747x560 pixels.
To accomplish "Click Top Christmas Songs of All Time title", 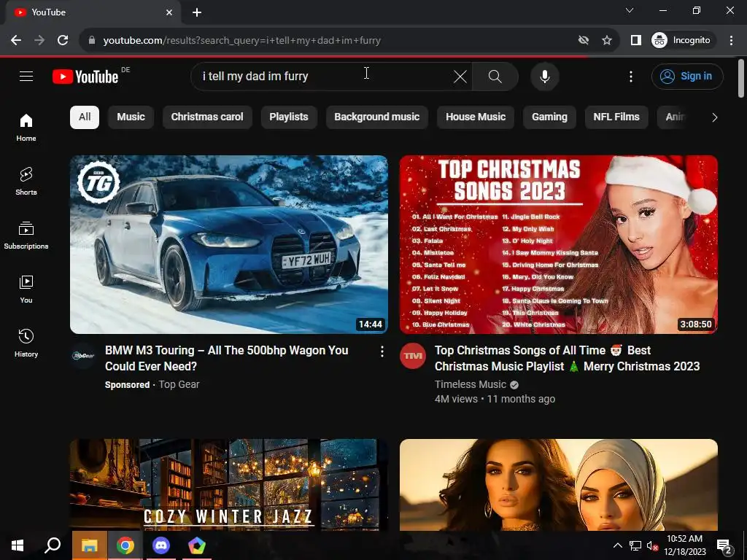I will click(x=567, y=358).
